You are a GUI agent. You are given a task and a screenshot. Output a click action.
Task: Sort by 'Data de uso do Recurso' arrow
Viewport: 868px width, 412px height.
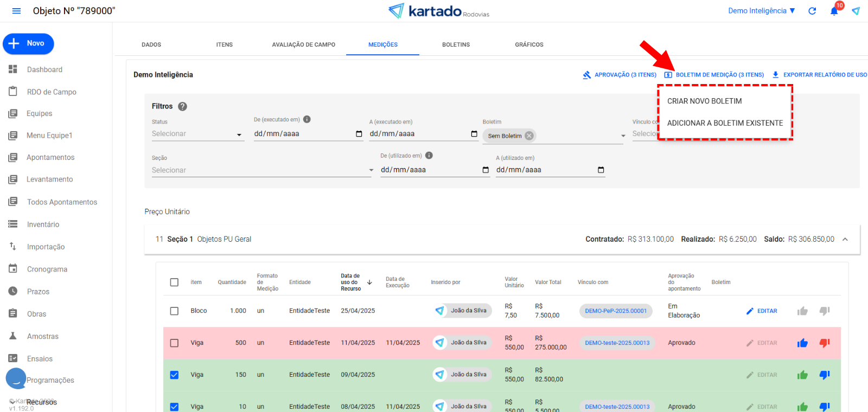point(369,282)
